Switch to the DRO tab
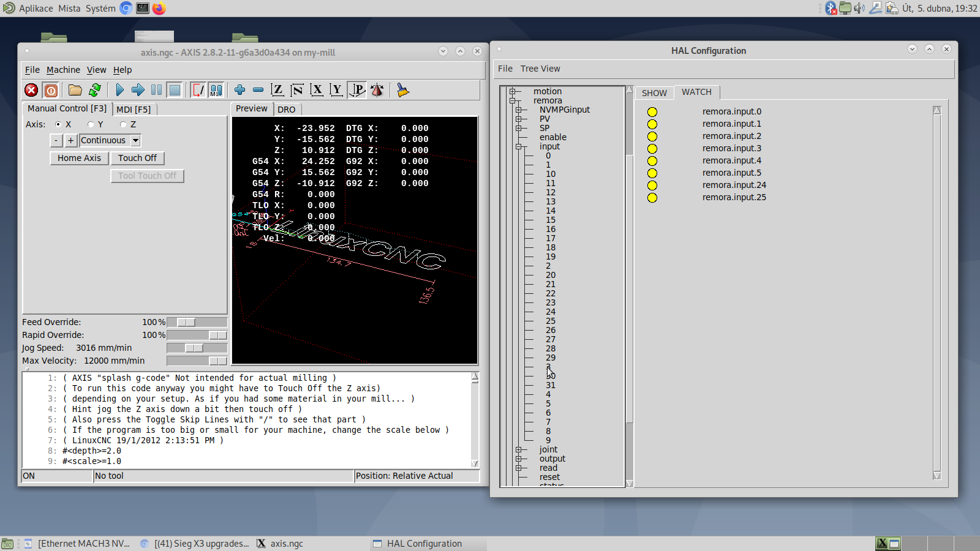The height and width of the screenshot is (551, 980). coord(286,109)
